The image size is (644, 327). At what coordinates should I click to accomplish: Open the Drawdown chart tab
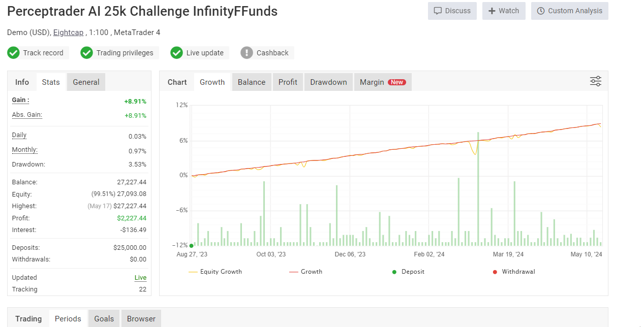click(328, 82)
